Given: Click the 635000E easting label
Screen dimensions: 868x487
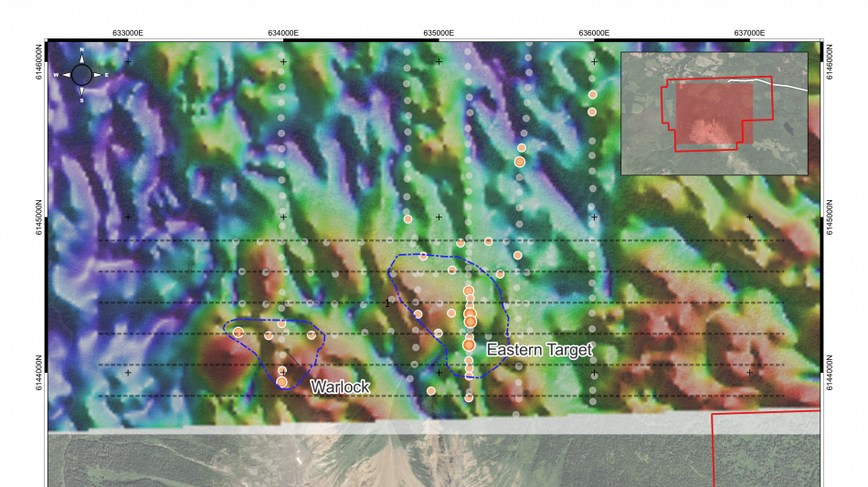Looking at the screenshot, I should tap(439, 33).
